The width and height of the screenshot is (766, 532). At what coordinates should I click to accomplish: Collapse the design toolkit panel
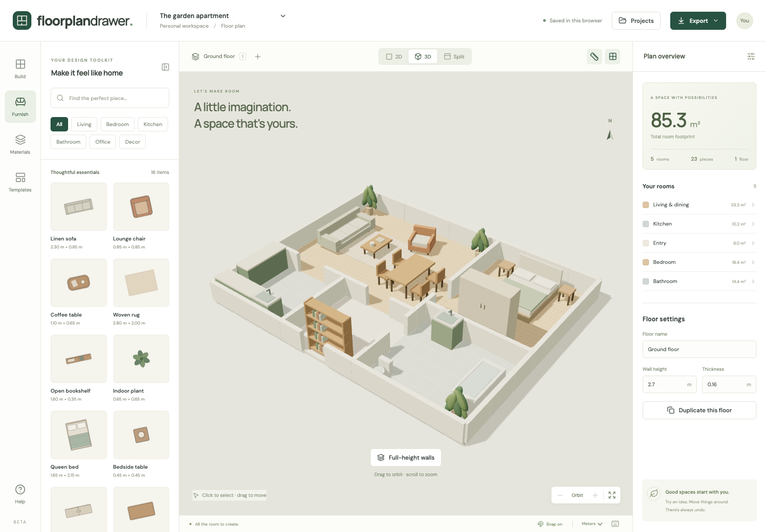coord(165,67)
